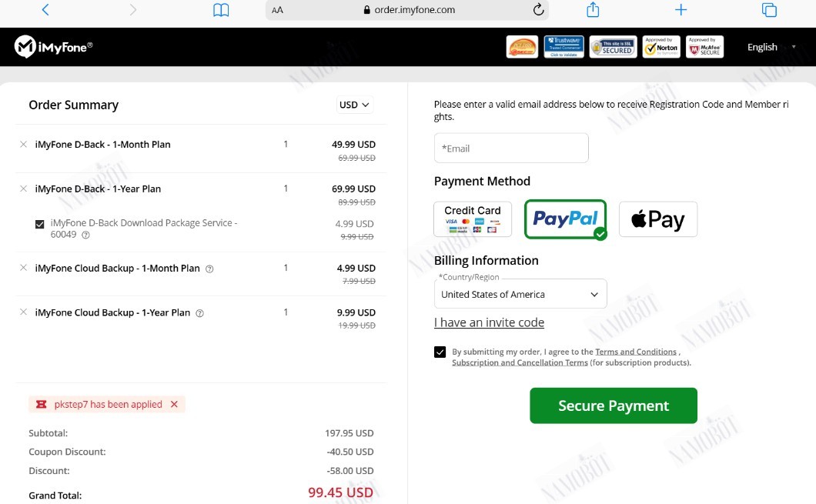Click the 99.45 USD grand total

341,492
